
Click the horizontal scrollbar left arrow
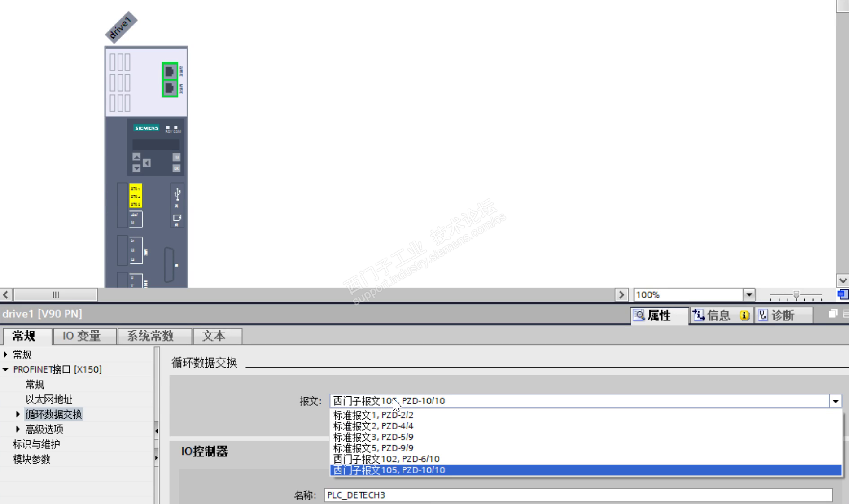(x=6, y=295)
